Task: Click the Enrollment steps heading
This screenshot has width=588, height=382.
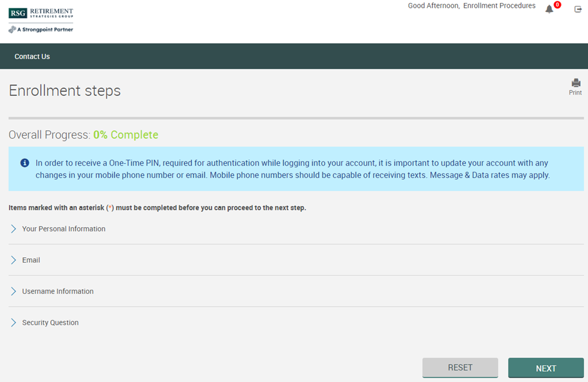Action: point(65,90)
